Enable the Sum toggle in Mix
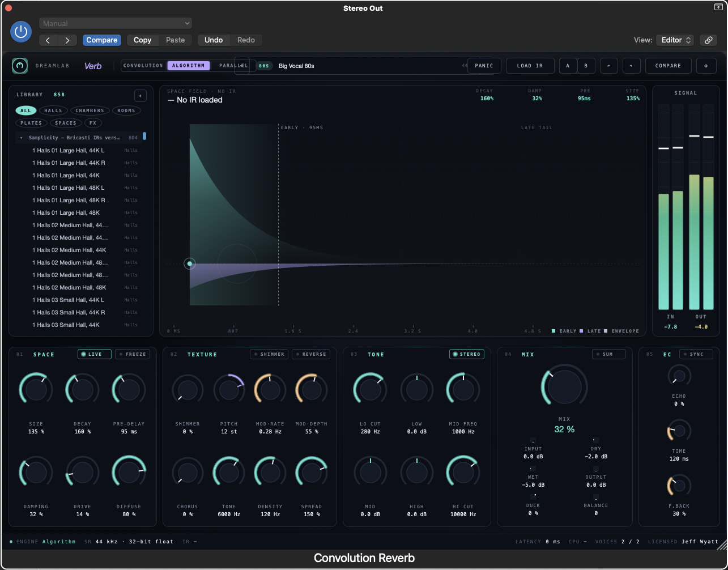728x570 pixels. pyautogui.click(x=609, y=354)
